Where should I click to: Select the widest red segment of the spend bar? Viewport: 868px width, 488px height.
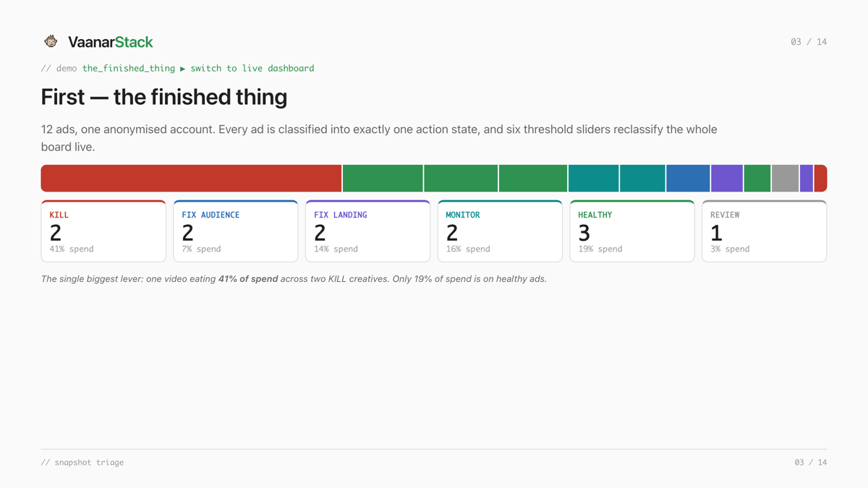point(191,179)
